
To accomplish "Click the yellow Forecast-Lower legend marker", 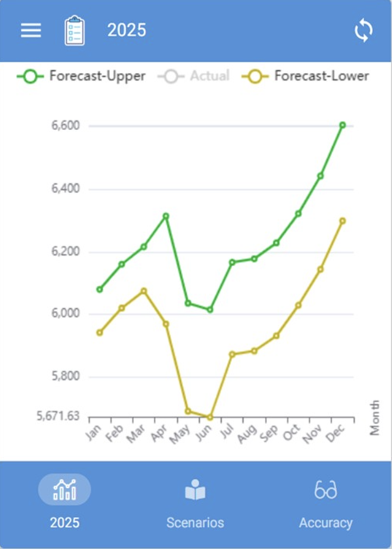I will [255, 76].
